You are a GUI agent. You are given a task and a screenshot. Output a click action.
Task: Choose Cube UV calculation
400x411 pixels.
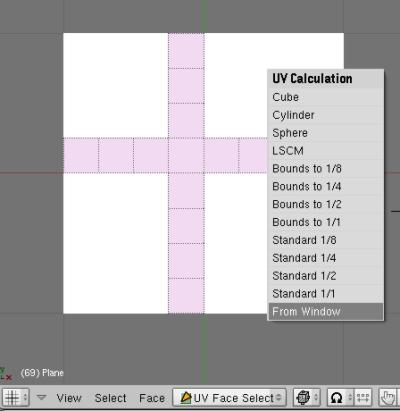tap(326, 97)
